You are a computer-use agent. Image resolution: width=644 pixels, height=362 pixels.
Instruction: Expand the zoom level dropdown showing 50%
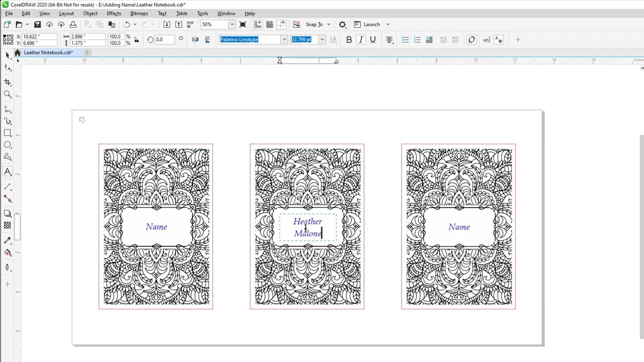click(231, 24)
